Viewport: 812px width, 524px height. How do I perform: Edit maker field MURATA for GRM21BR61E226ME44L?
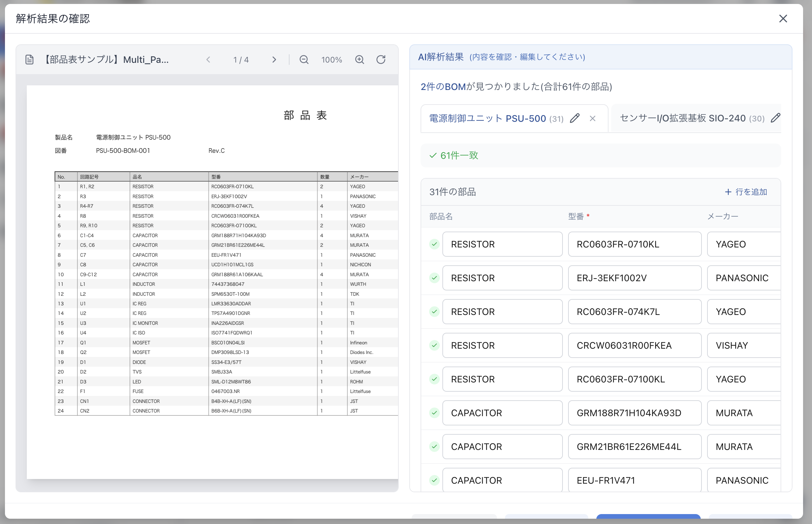pos(744,446)
